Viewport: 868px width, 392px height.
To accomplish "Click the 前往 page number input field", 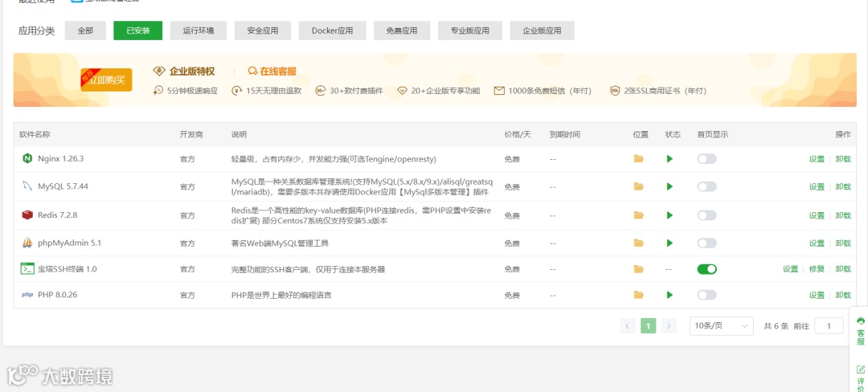I will pyautogui.click(x=829, y=326).
